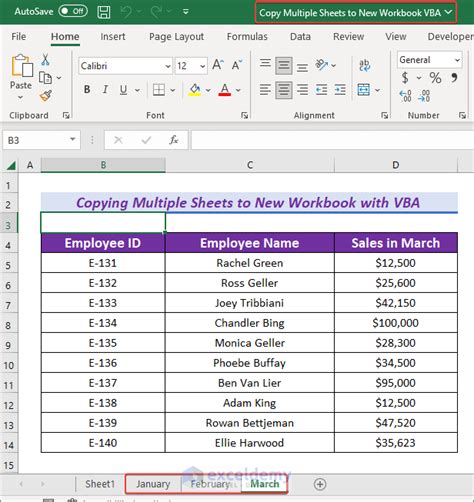Viewport: 474px width, 502px height.
Task: Open the Calibri font name dropdown
Action: (x=168, y=66)
